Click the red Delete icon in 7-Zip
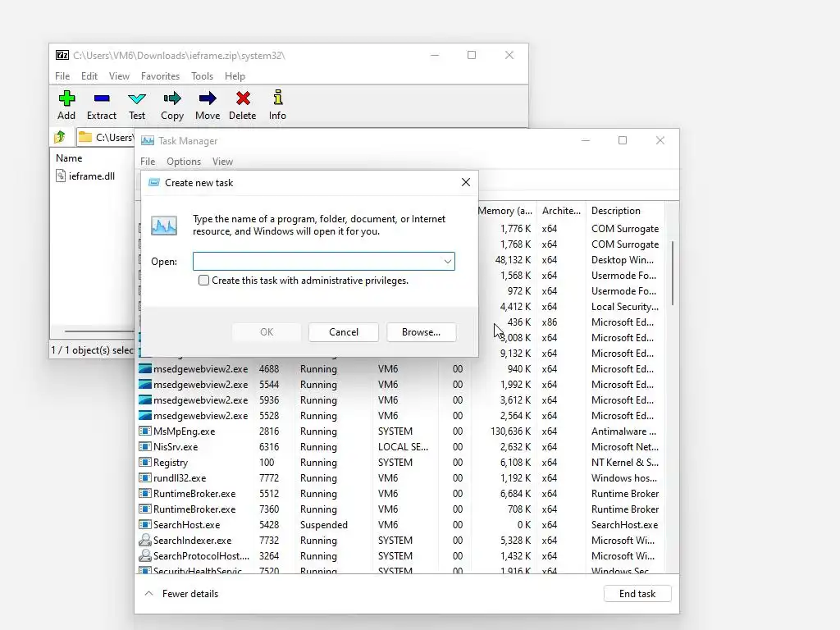The image size is (840, 630). [x=243, y=98]
